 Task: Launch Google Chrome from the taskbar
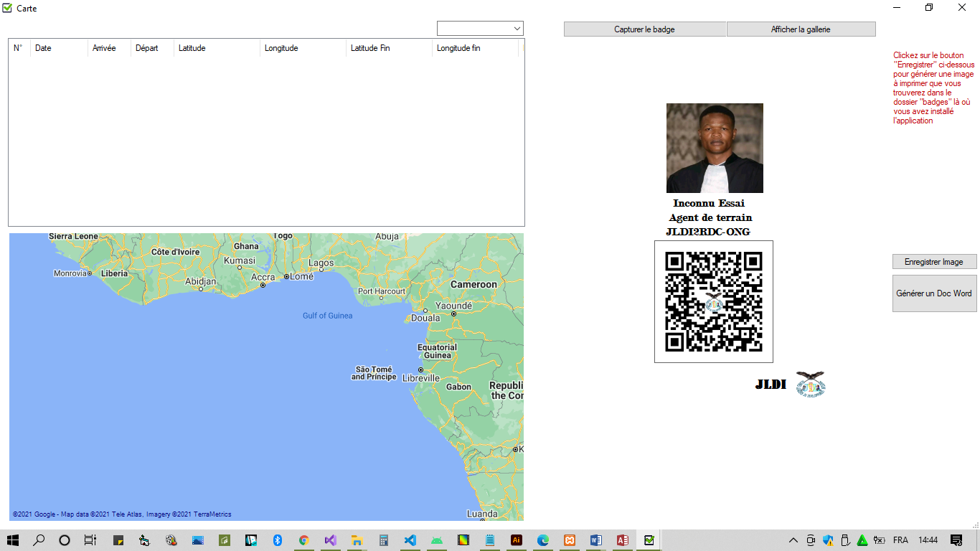point(304,540)
